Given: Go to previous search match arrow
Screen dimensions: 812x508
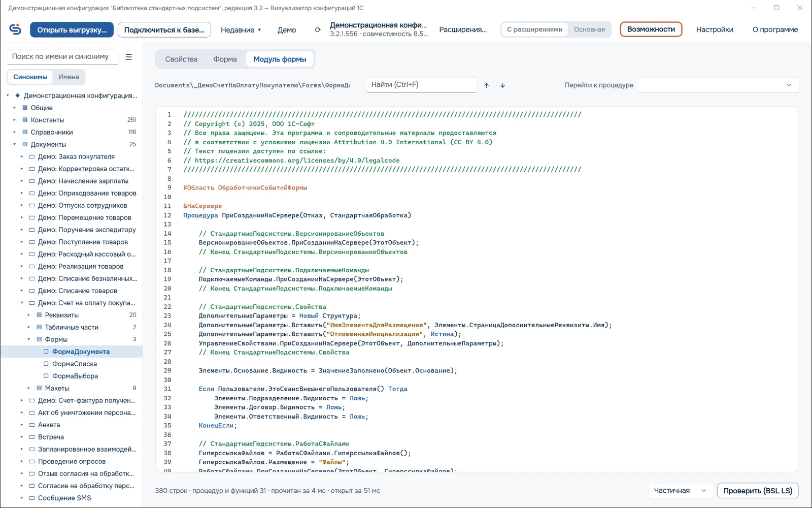Looking at the screenshot, I should 487,85.
